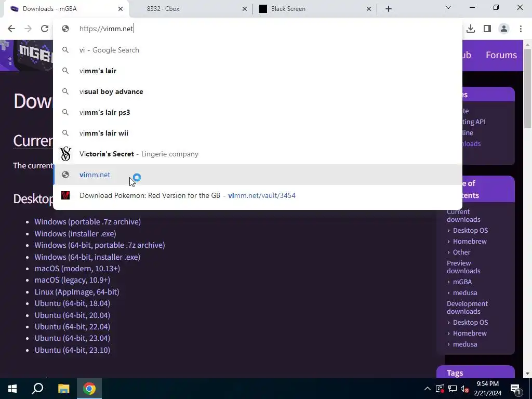The image size is (532, 399).
Task: Go to Development downloads in contents
Action: (x=467, y=308)
